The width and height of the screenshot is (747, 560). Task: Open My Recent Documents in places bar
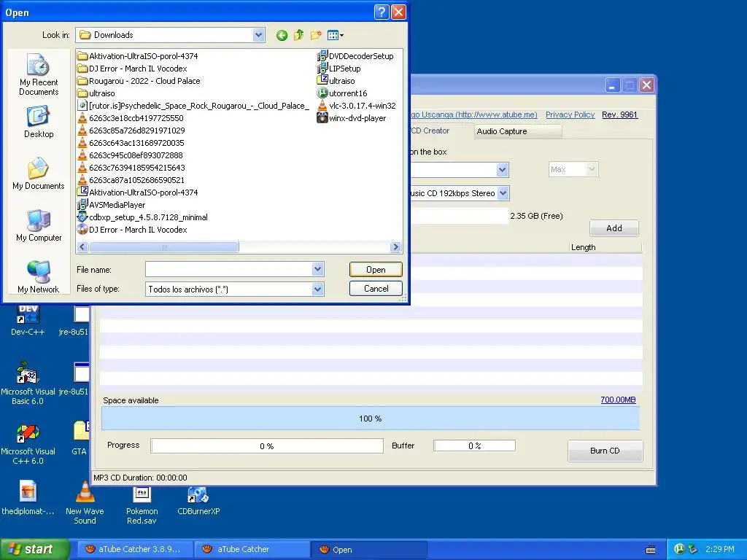tap(39, 75)
